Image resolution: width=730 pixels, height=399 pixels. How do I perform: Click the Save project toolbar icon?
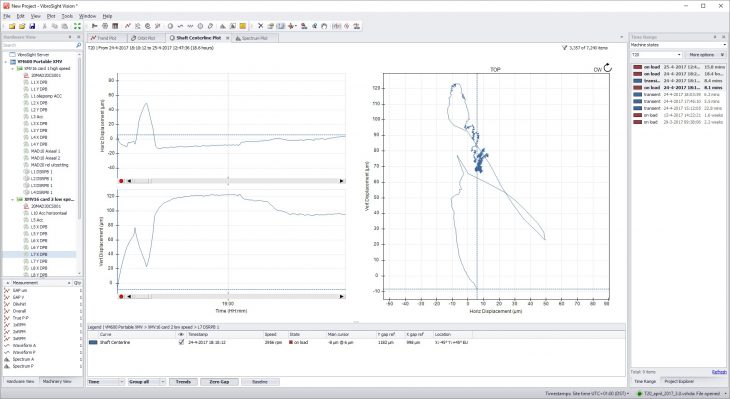[32, 26]
